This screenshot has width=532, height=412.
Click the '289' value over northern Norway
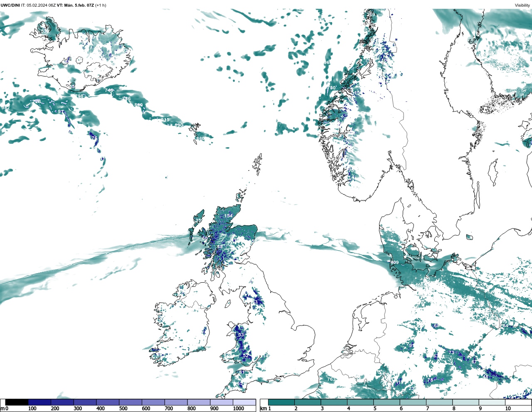click(371, 15)
